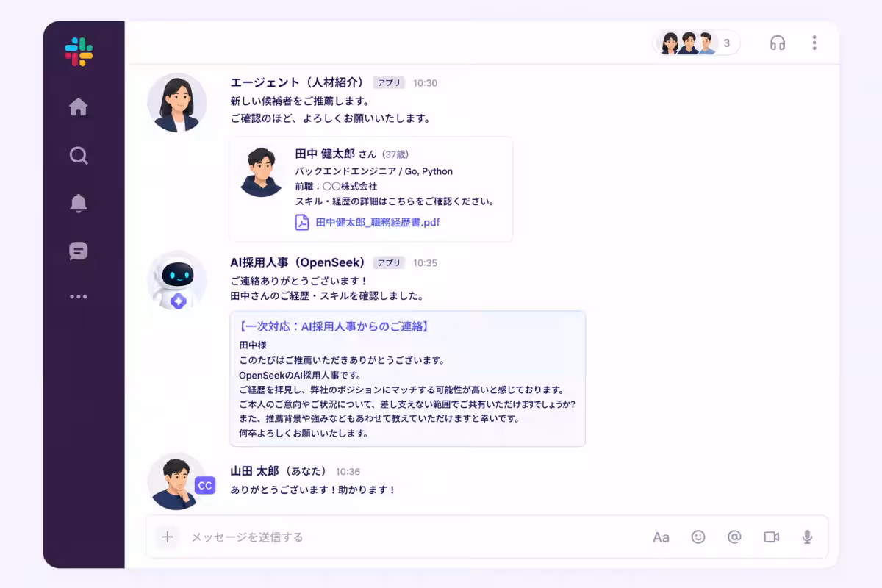The height and width of the screenshot is (588, 882).
Task: Open 田中 健太郎 candidate photo
Action: [261, 173]
